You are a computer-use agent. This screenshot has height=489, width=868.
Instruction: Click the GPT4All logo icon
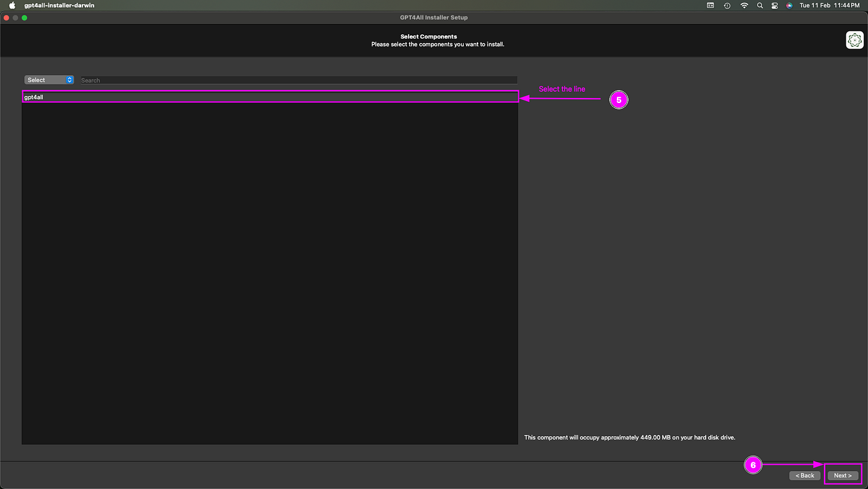(x=854, y=40)
